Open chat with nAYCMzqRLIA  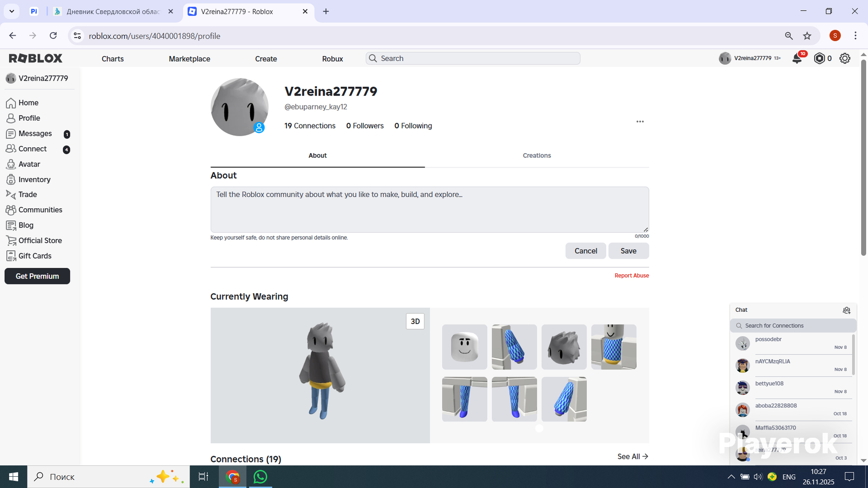pos(791,366)
